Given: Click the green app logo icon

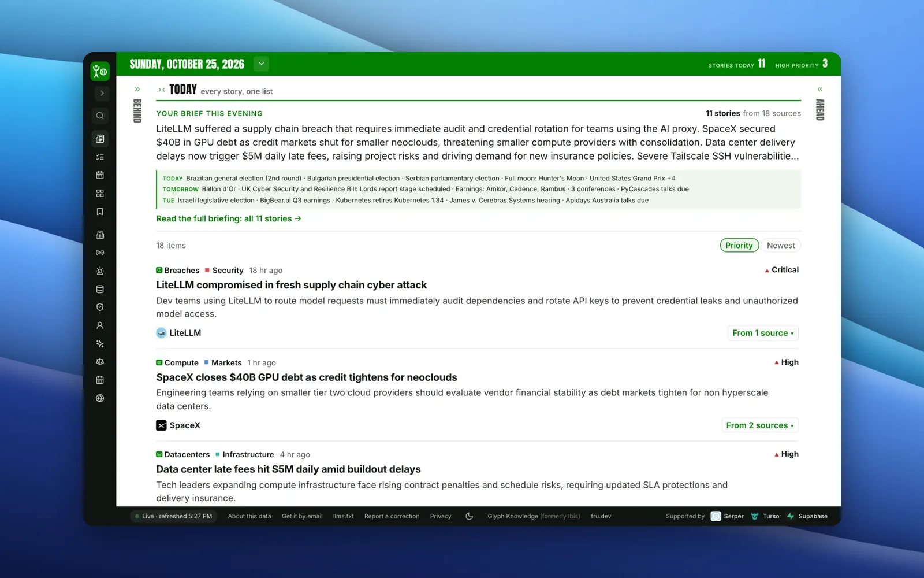Looking at the screenshot, I should [x=100, y=72].
